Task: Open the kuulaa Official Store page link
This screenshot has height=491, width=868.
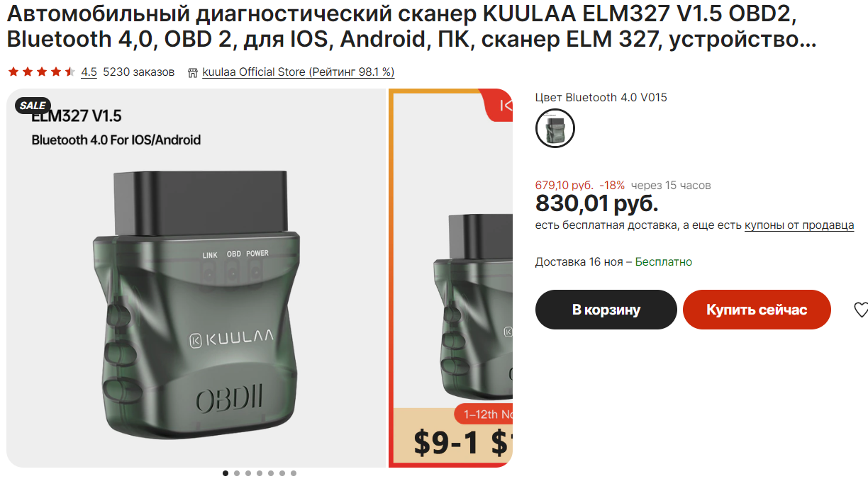Action: pyautogui.click(x=299, y=72)
